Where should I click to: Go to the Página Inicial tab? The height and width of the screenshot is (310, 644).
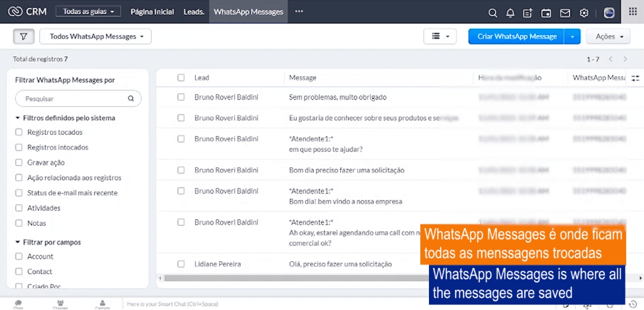pyautogui.click(x=152, y=12)
